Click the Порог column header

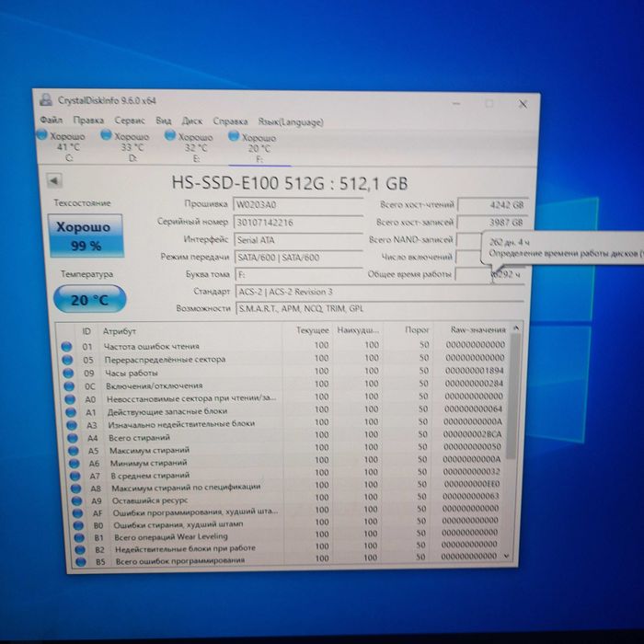click(x=417, y=329)
